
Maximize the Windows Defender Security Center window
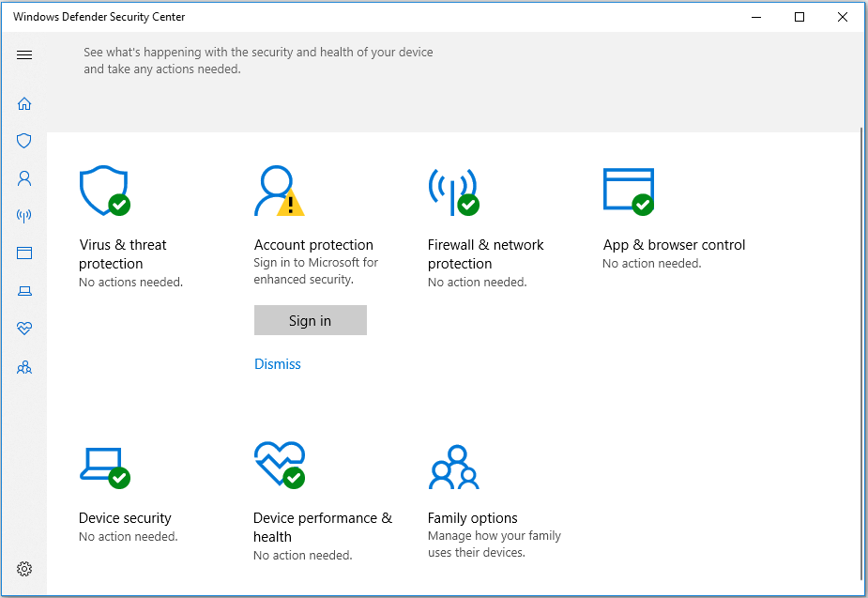(x=799, y=17)
